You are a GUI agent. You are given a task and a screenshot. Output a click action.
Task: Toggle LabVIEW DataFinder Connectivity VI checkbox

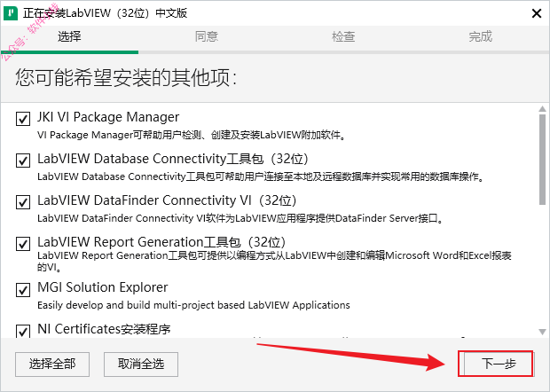click(23, 202)
